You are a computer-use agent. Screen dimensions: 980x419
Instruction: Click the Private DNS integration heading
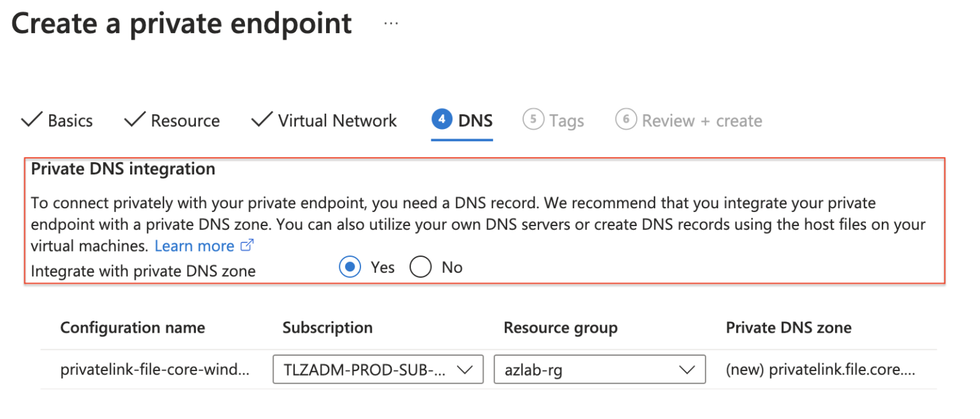point(123,169)
